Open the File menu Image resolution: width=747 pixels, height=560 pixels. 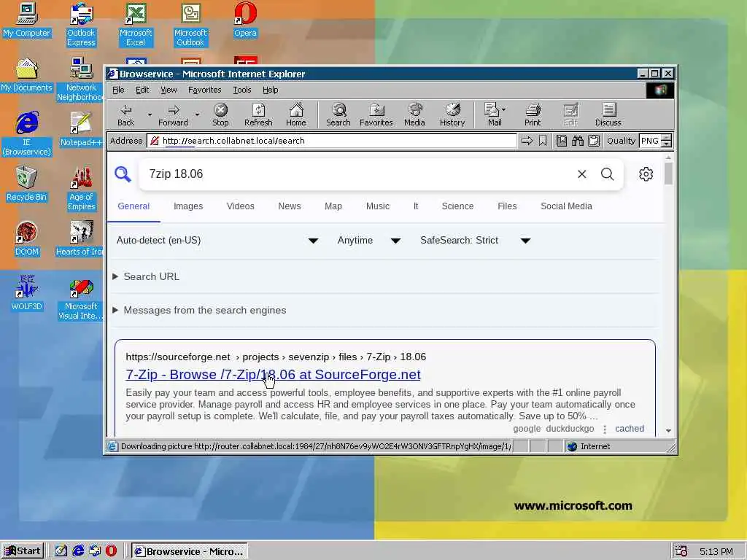tap(118, 90)
